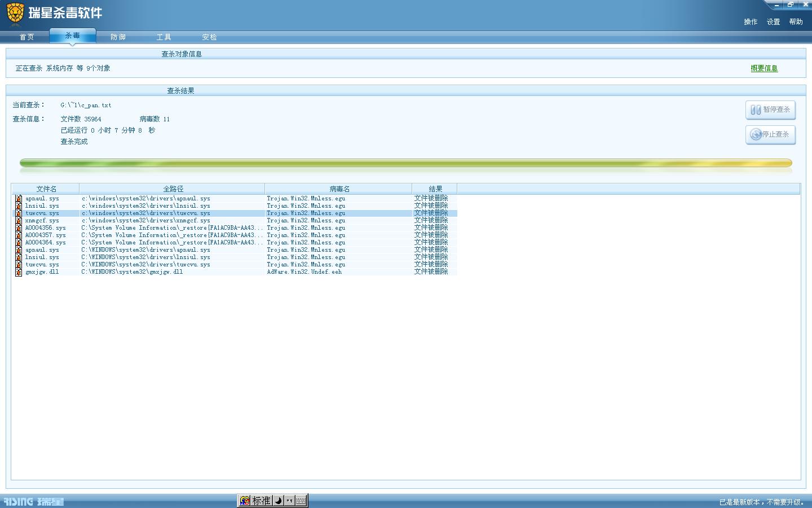Image resolution: width=812 pixels, height=508 pixels.
Task: Sort by the 全路径 column header
Action: tap(173, 189)
